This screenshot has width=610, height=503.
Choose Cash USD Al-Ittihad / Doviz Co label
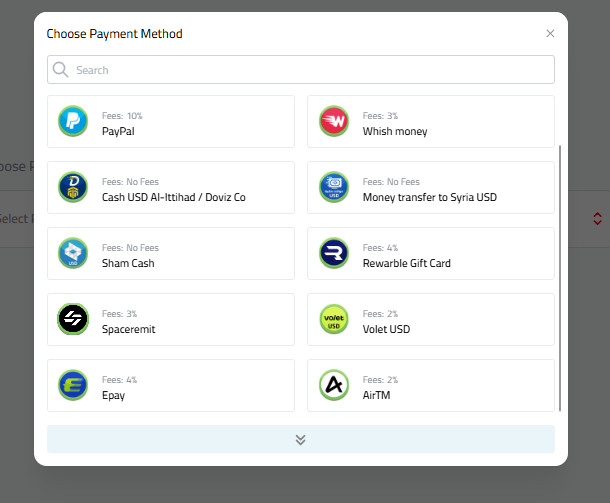[174, 197]
